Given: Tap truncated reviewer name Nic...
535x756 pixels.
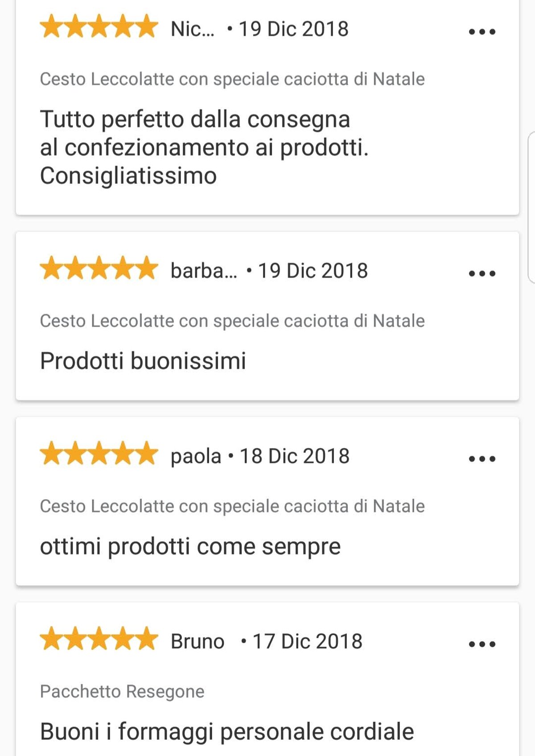Looking at the screenshot, I should click(192, 29).
